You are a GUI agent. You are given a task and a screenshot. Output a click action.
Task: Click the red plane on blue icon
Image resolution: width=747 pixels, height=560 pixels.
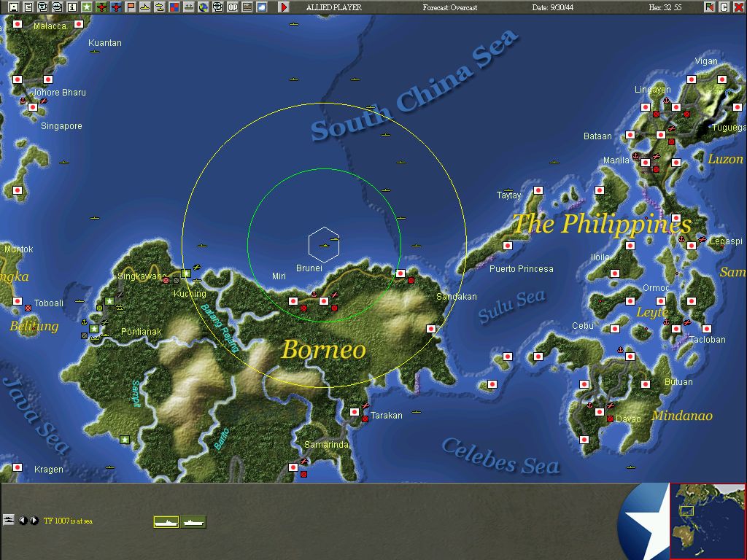(x=116, y=7)
